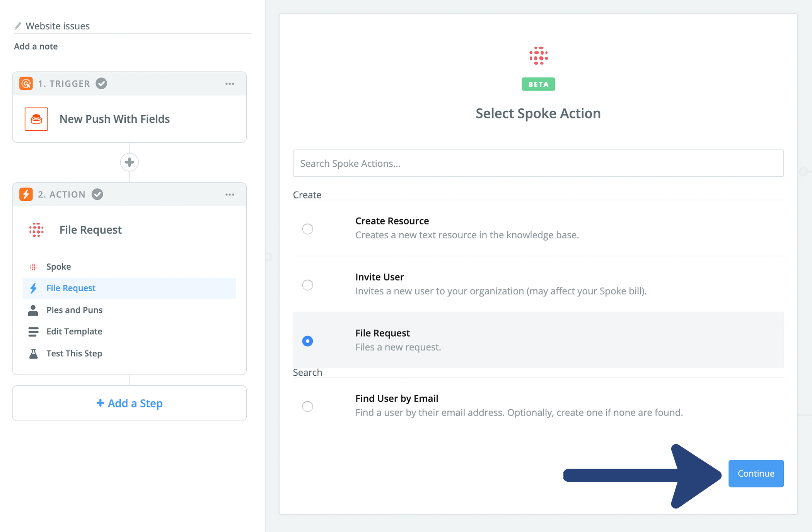Open the Pies and Puns account step
This screenshot has height=532, width=812.
(x=130, y=310)
